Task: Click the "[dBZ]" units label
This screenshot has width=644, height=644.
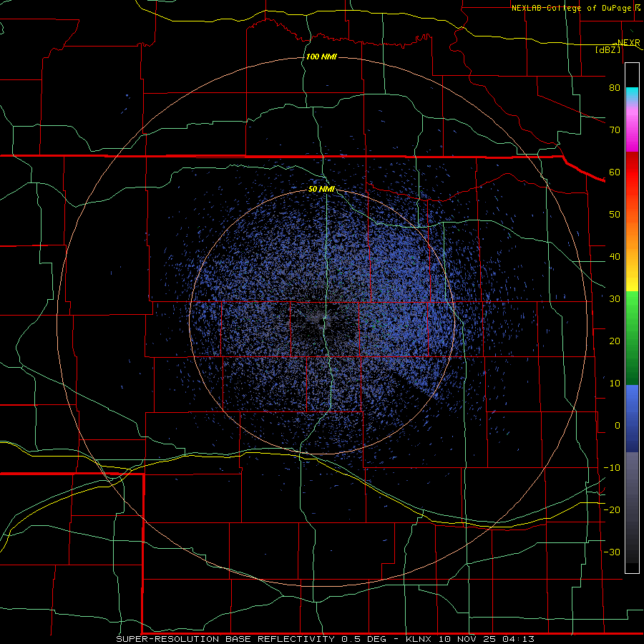Action: [608, 49]
